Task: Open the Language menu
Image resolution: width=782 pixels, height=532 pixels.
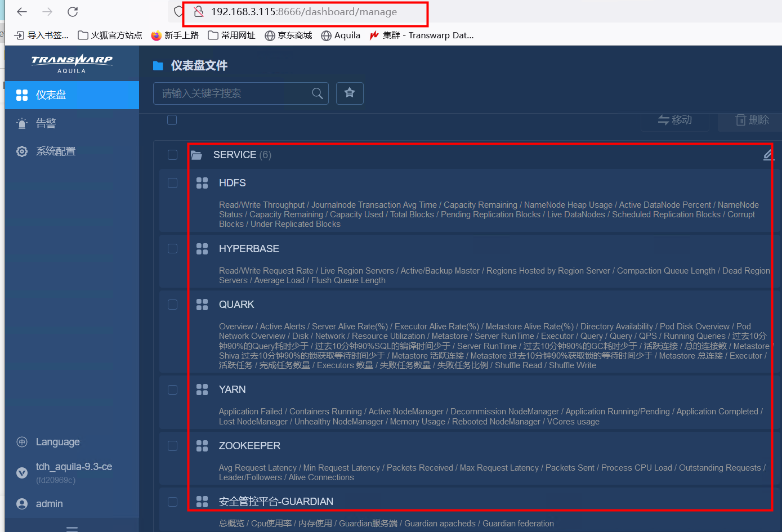Action: pos(57,442)
